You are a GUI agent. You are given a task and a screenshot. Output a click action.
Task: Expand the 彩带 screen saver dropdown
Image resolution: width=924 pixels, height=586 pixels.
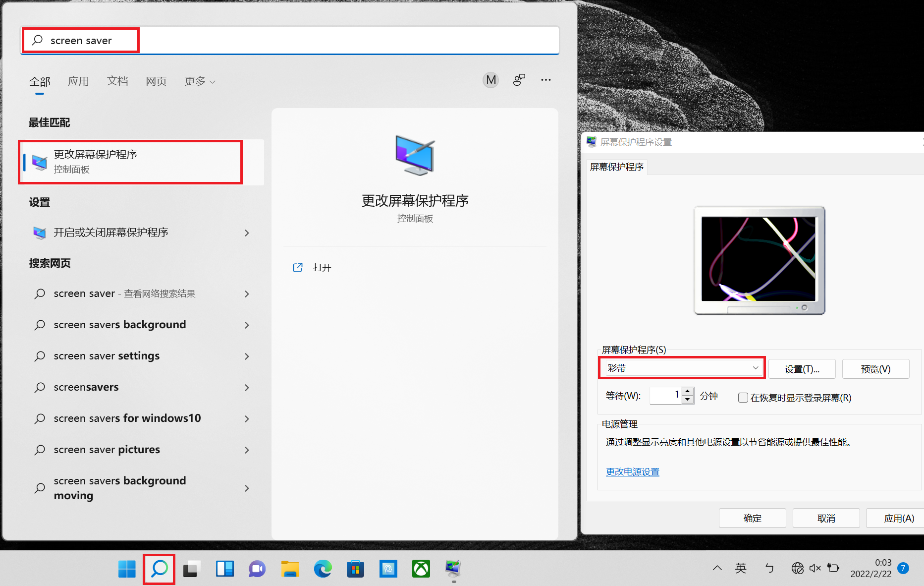[755, 368]
